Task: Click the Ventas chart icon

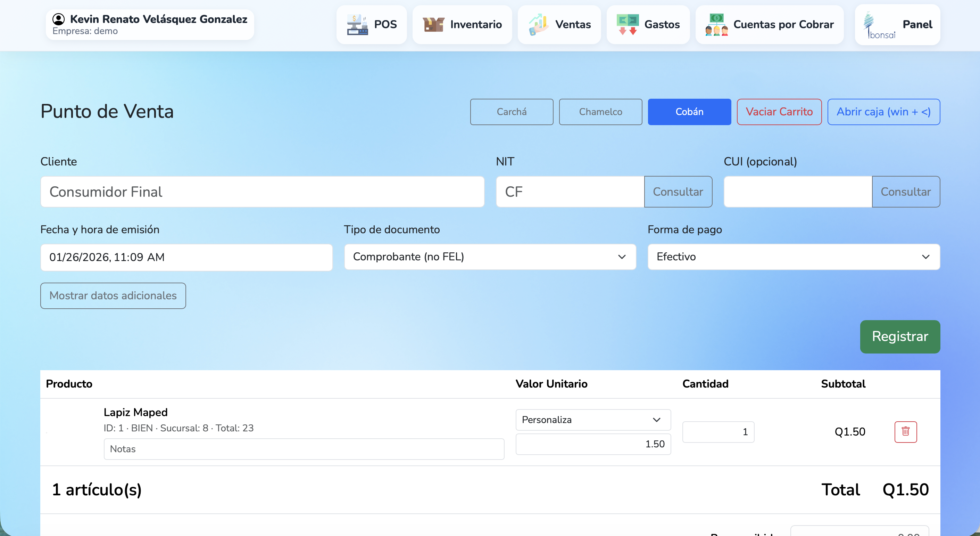Action: [x=538, y=24]
